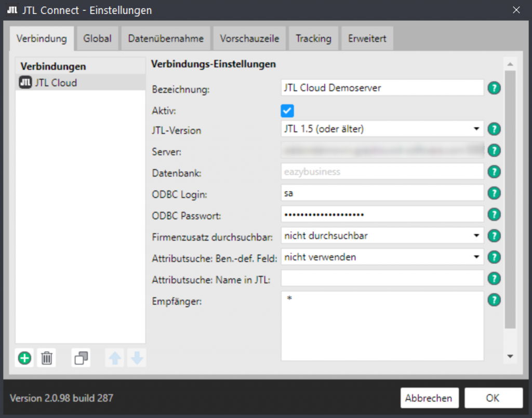Switch to the Datenübernahme tab
Screen dimensions: 532x418
(166, 38)
